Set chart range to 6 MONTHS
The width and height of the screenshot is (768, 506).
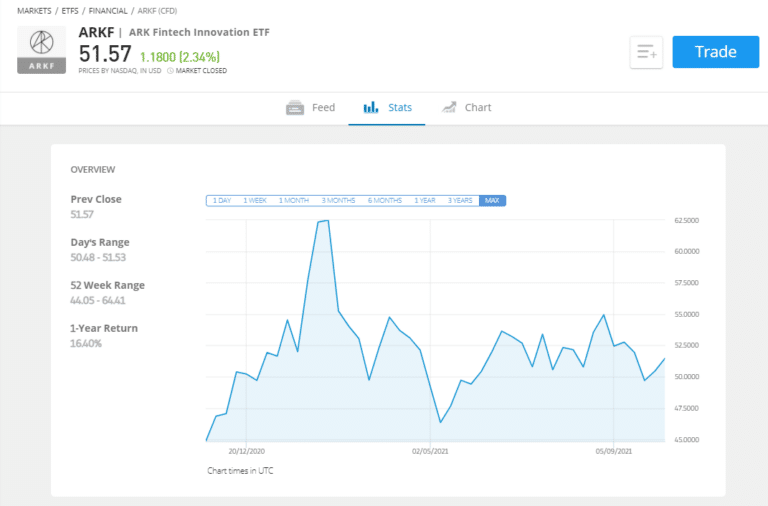pyautogui.click(x=384, y=200)
